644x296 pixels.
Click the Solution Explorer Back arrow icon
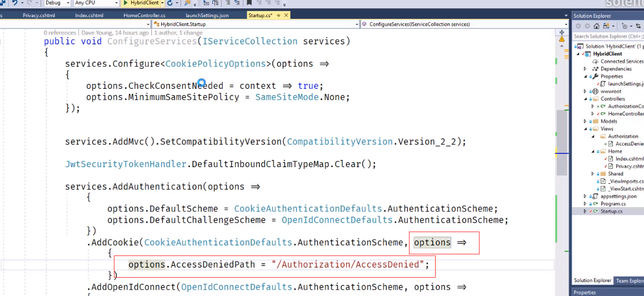coord(578,26)
